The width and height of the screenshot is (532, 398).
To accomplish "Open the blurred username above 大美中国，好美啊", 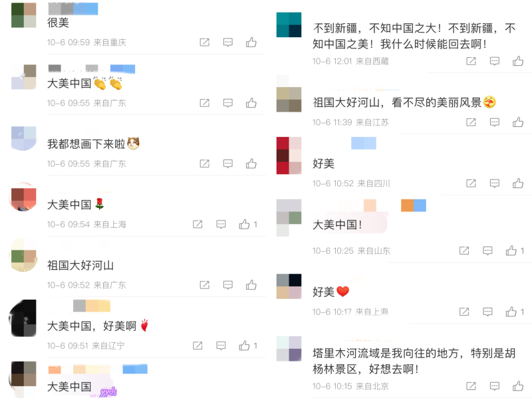I will tap(92, 306).
